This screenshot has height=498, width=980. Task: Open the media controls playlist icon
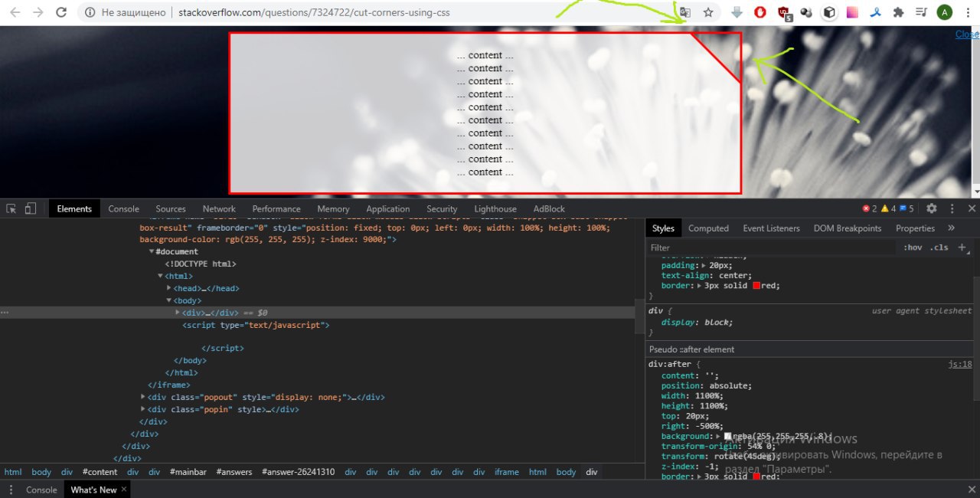tap(922, 12)
